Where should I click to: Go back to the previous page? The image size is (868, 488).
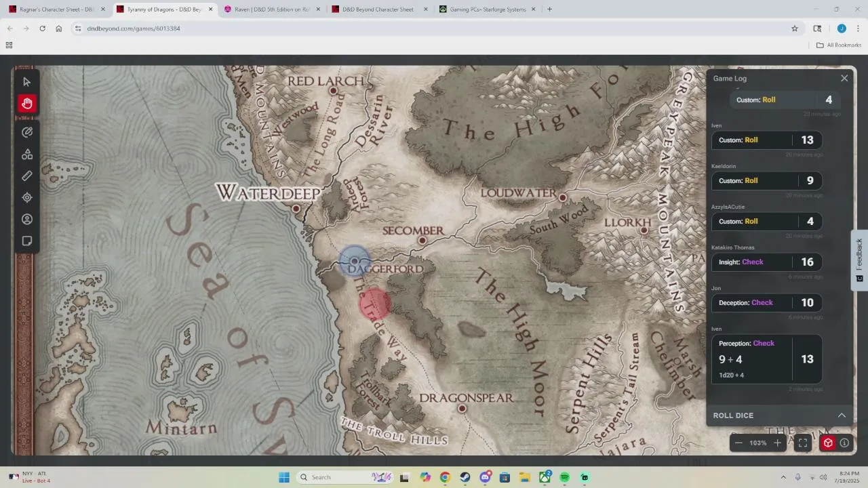[x=9, y=28]
